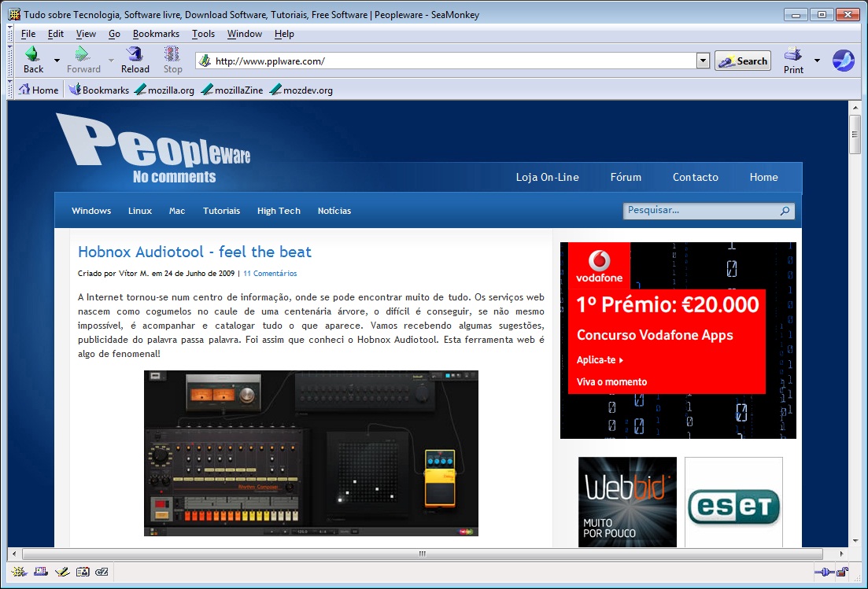Click the vertical scrollbar down arrow
This screenshot has height=589, width=868.
point(855,540)
